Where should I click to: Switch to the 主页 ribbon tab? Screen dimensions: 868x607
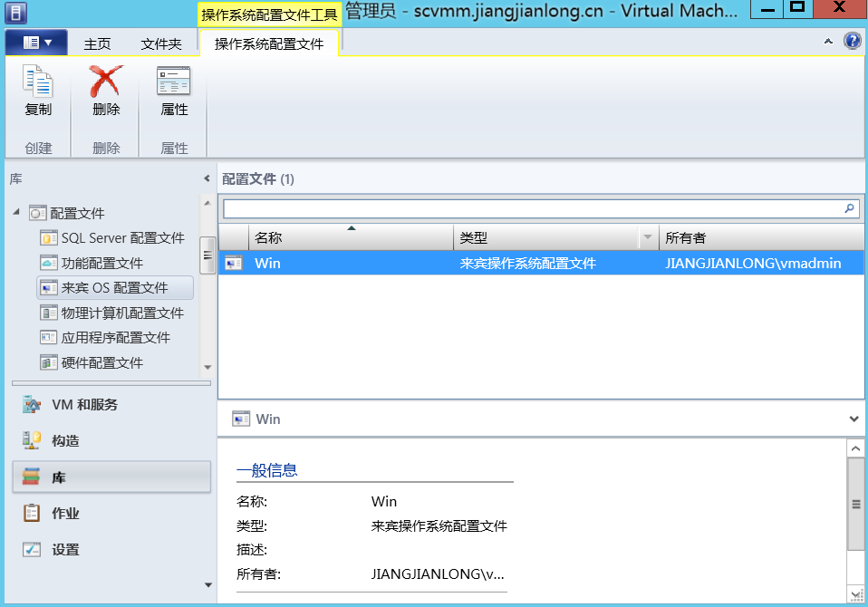point(98,43)
